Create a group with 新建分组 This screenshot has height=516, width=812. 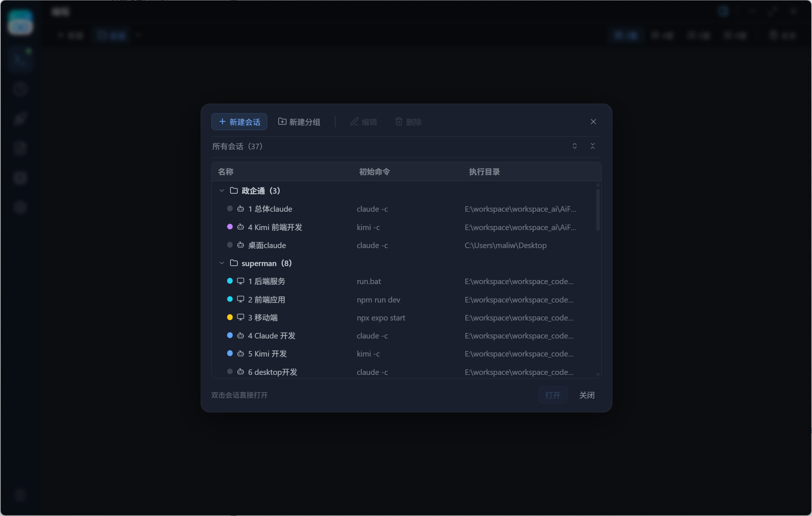coord(299,122)
